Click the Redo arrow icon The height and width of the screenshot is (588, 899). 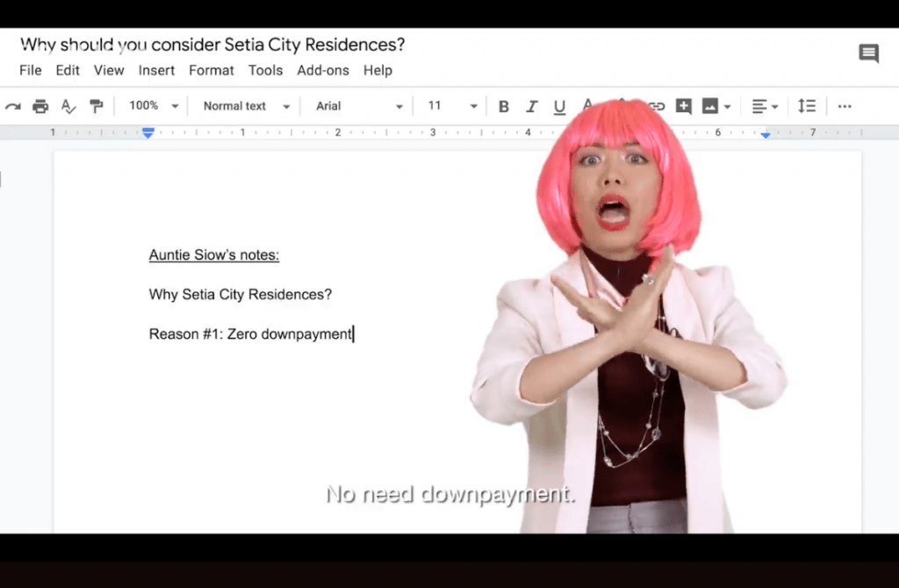click(13, 106)
